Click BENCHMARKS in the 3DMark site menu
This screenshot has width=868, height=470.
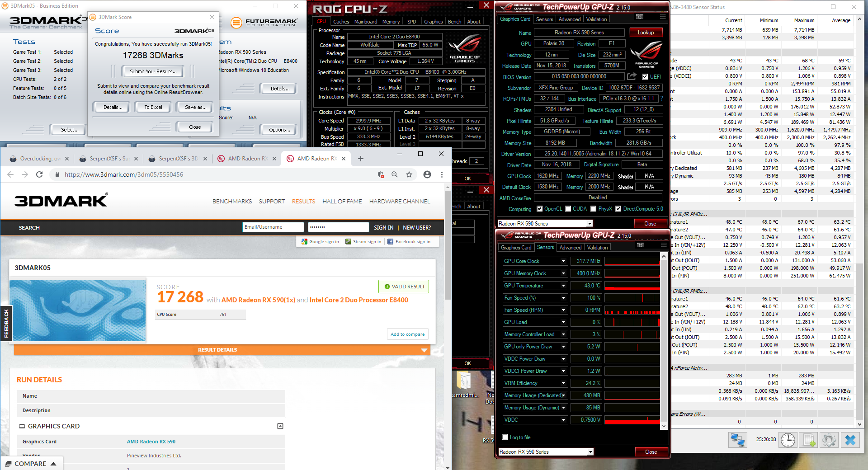click(232, 202)
